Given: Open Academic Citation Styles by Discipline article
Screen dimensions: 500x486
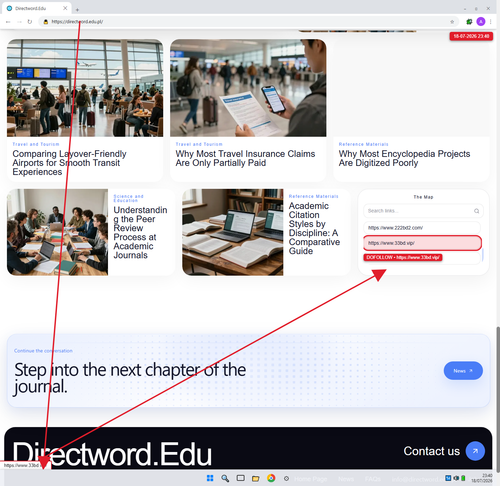Looking at the screenshot, I should [x=314, y=228].
